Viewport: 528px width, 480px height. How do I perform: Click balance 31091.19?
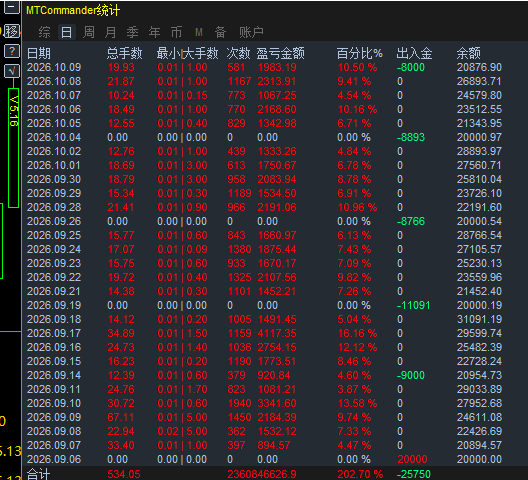click(479, 319)
